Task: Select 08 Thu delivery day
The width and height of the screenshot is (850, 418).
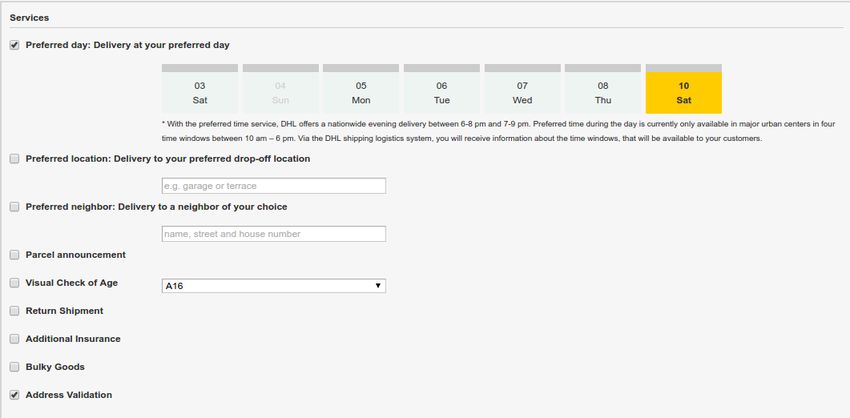Action: (x=603, y=89)
